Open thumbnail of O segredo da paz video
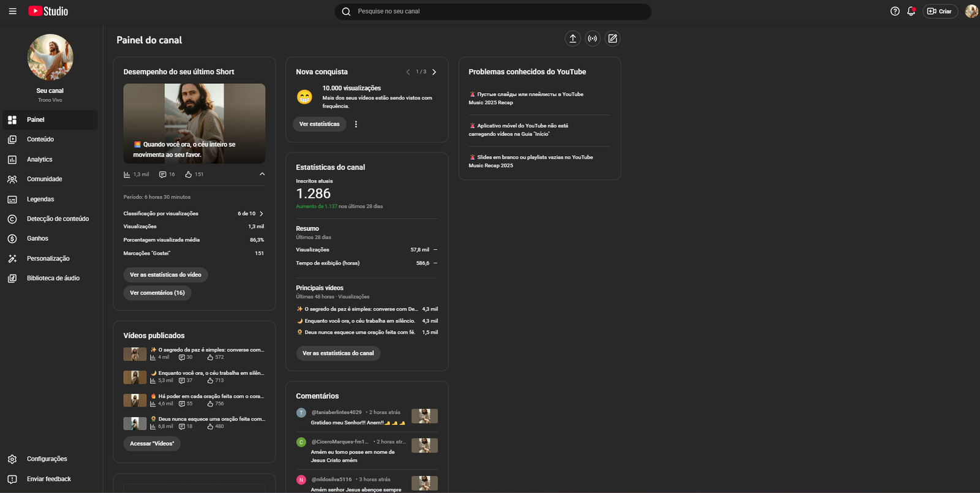Screen dimensions: 980x493 click(x=135, y=354)
